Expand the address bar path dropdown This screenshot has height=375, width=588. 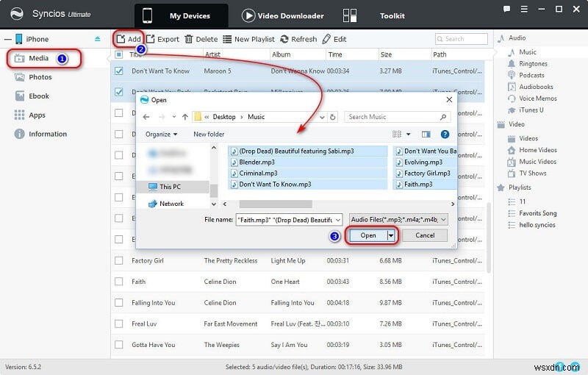point(322,117)
